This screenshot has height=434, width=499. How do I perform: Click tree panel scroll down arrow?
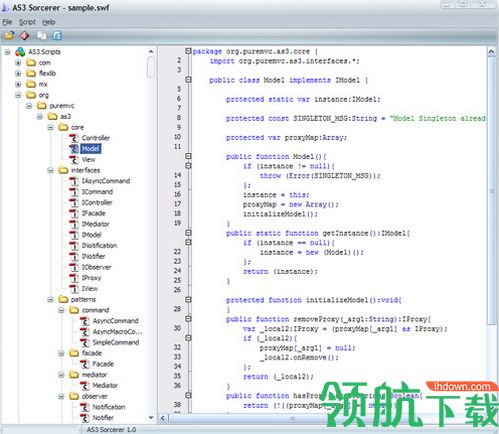[151, 417]
